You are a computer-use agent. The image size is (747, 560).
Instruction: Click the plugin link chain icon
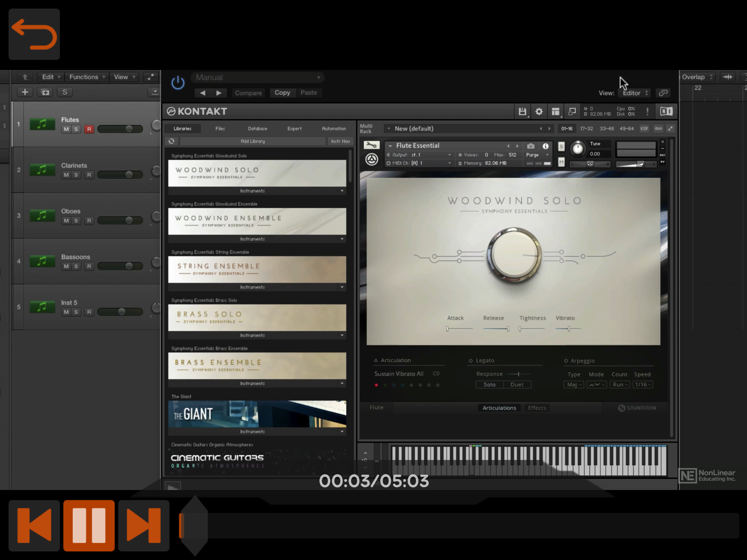663,93
